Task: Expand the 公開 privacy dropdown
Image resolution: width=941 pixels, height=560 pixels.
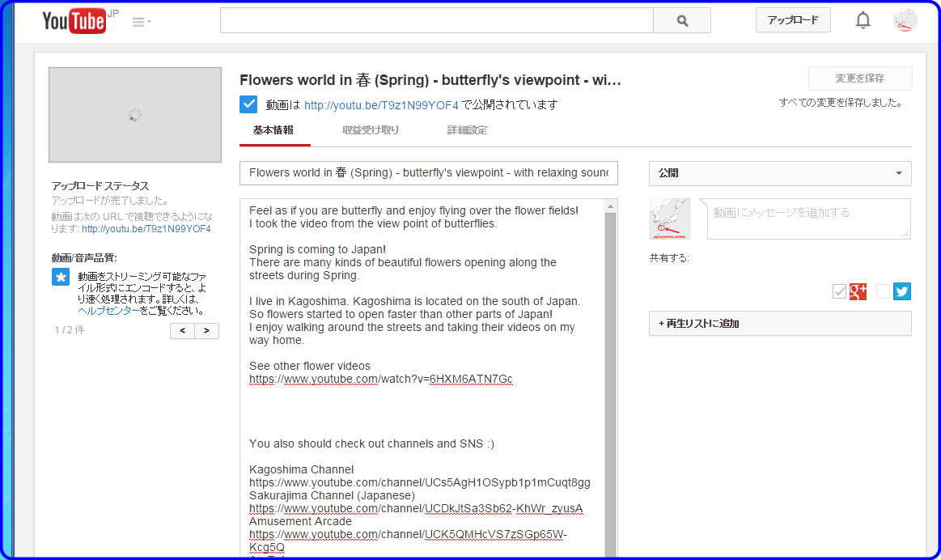Action: tap(780, 173)
